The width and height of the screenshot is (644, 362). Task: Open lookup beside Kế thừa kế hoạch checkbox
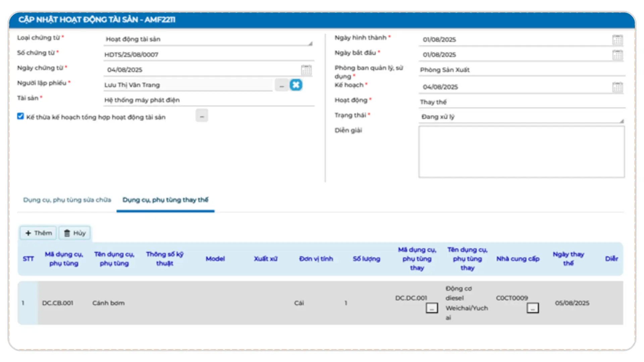pos(202,116)
